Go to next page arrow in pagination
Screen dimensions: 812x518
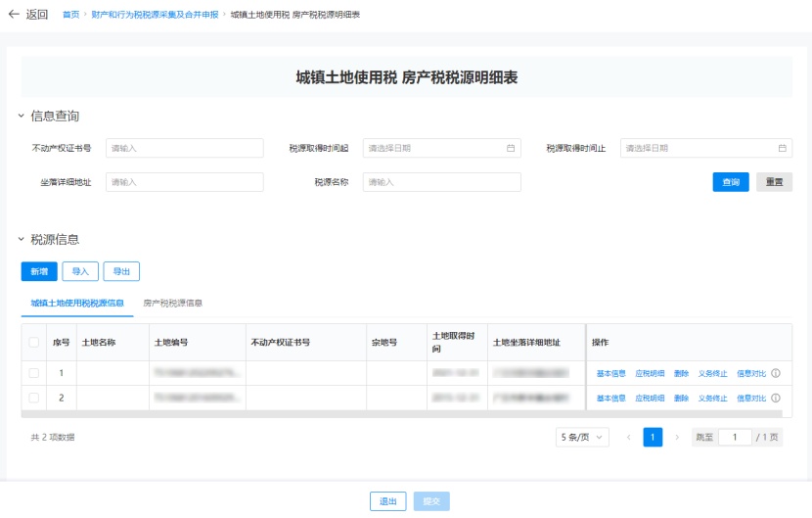tap(676, 438)
